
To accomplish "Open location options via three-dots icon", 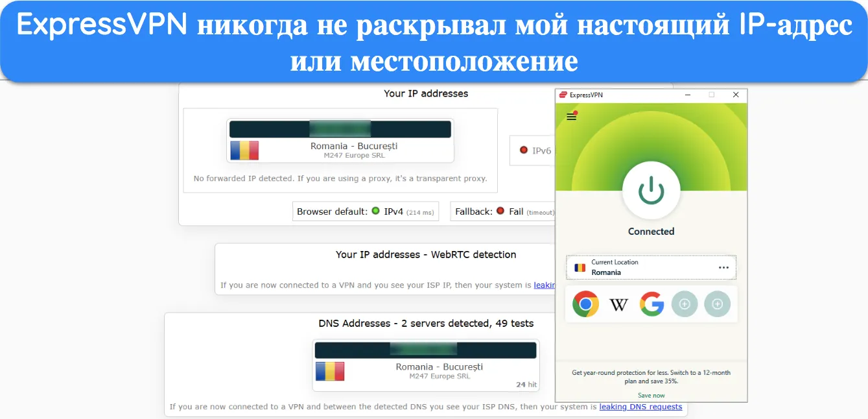I will click(723, 268).
